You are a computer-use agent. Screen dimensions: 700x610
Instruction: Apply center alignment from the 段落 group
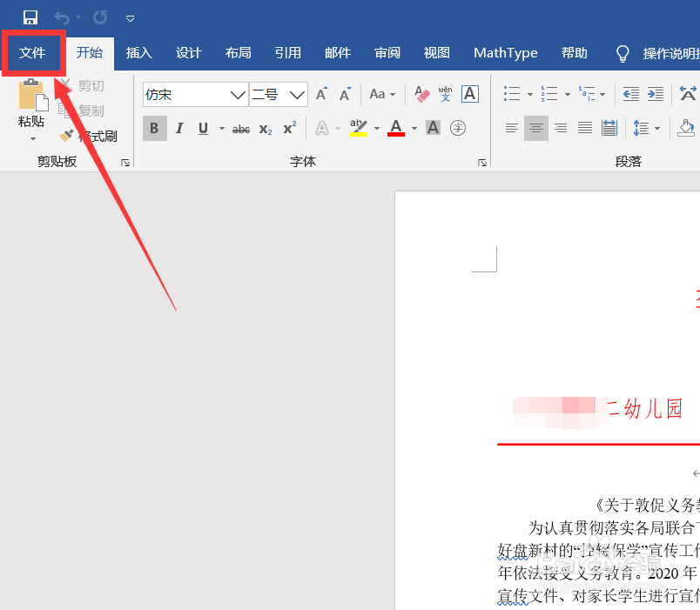(x=535, y=128)
